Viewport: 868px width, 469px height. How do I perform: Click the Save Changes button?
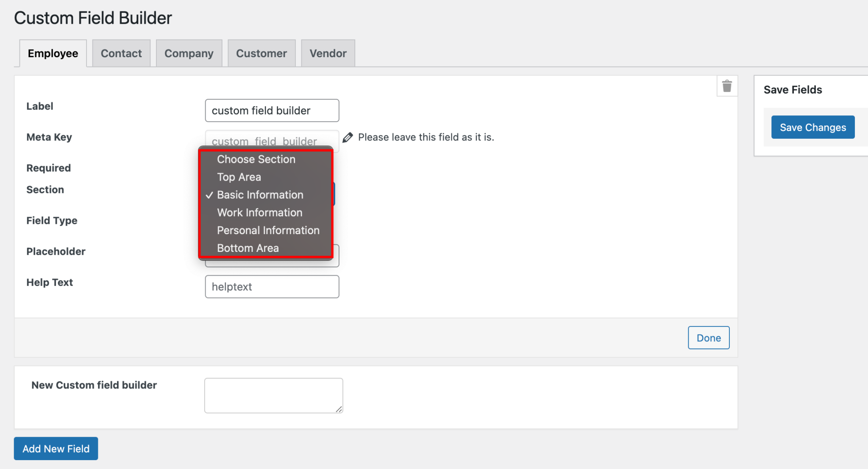pos(813,127)
